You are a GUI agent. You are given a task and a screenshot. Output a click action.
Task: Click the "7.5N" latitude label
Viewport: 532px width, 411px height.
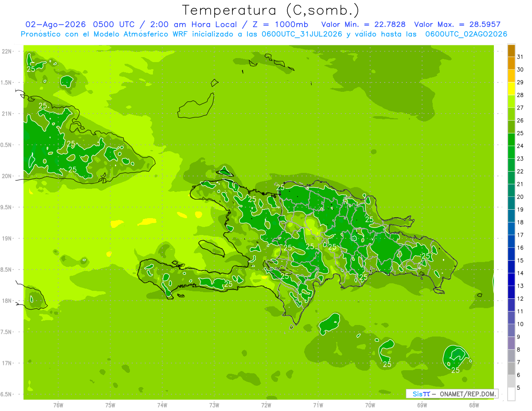(7, 332)
